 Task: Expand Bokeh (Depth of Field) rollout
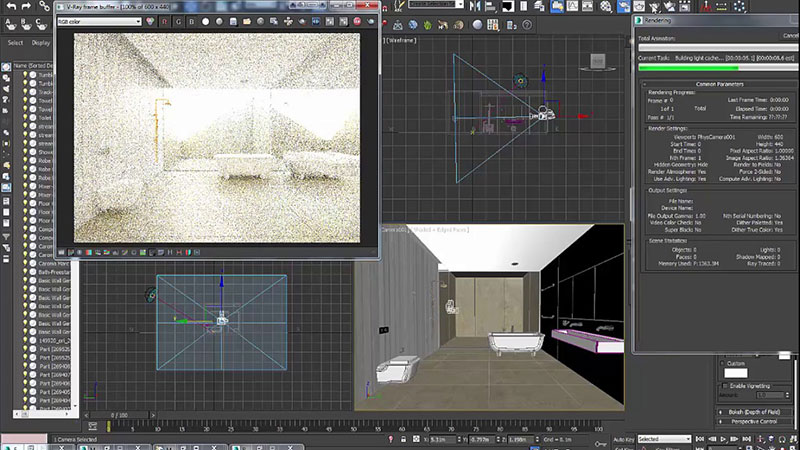click(x=755, y=412)
